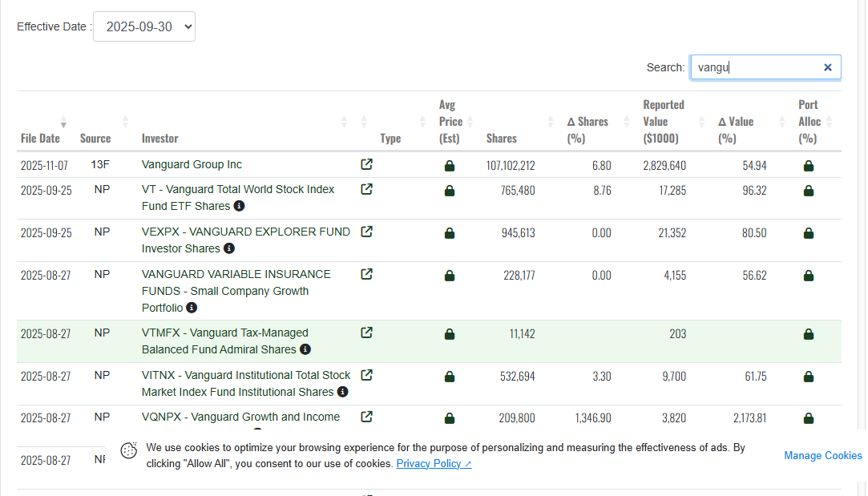This screenshot has height=496, width=868.
Task: Open Vanguard Variable Insurance external link icon
Action: (x=366, y=275)
